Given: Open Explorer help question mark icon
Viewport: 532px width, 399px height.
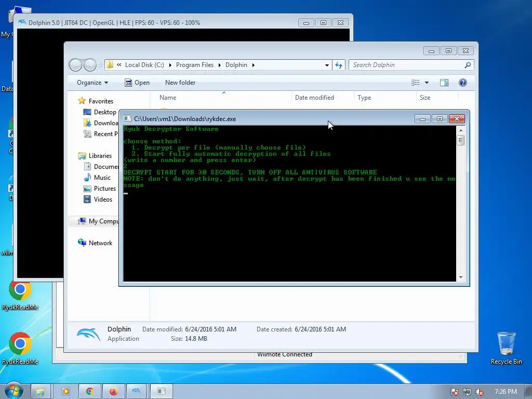Looking at the screenshot, I should pos(463,83).
